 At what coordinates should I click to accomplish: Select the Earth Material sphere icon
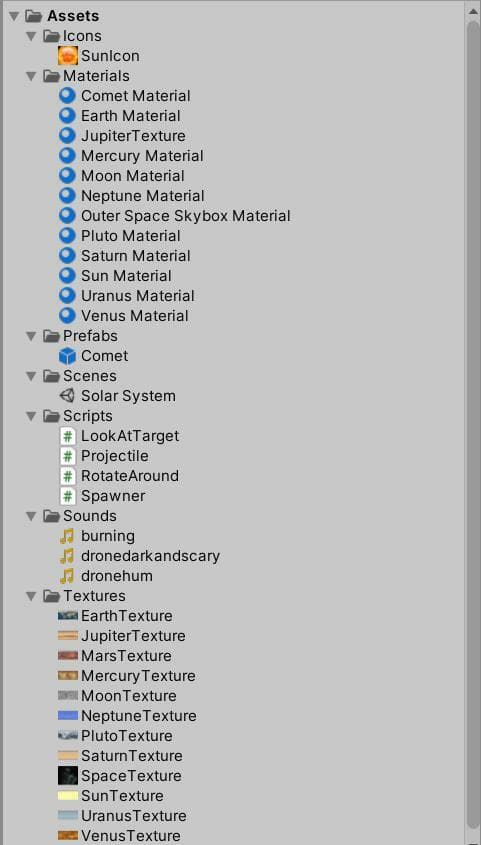pyautogui.click(x=67, y=116)
